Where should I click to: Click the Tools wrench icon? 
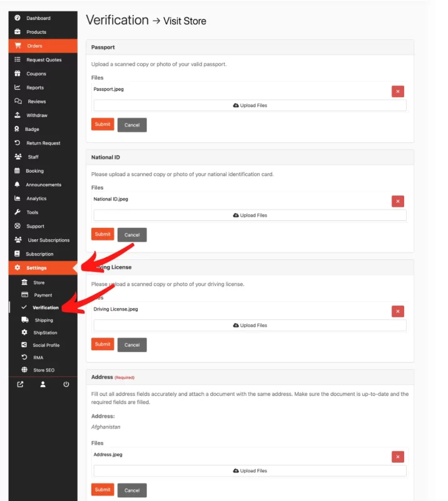[x=18, y=212]
